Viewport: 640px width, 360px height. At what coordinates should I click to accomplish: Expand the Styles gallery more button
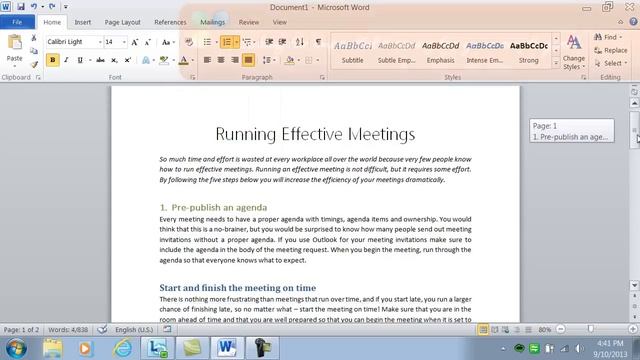coord(556,63)
